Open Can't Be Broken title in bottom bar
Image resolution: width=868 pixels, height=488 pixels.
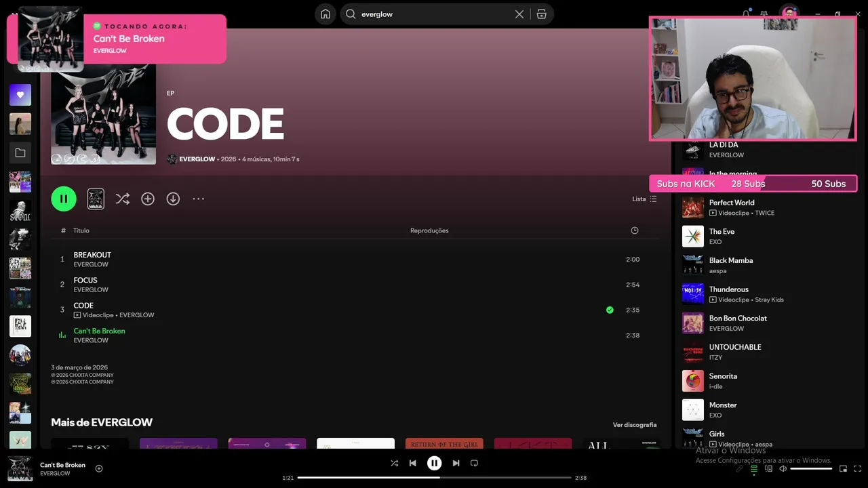point(62,465)
